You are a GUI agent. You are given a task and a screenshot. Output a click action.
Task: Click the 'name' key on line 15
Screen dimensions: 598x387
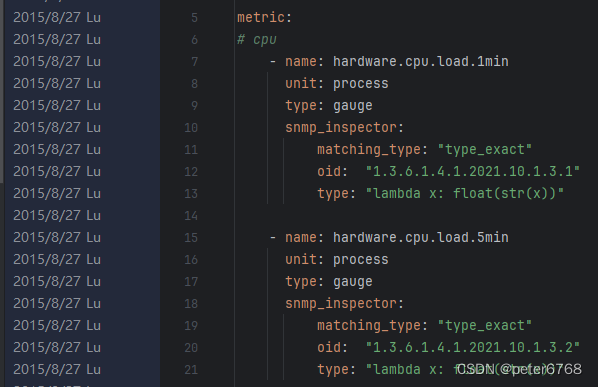click(x=301, y=238)
